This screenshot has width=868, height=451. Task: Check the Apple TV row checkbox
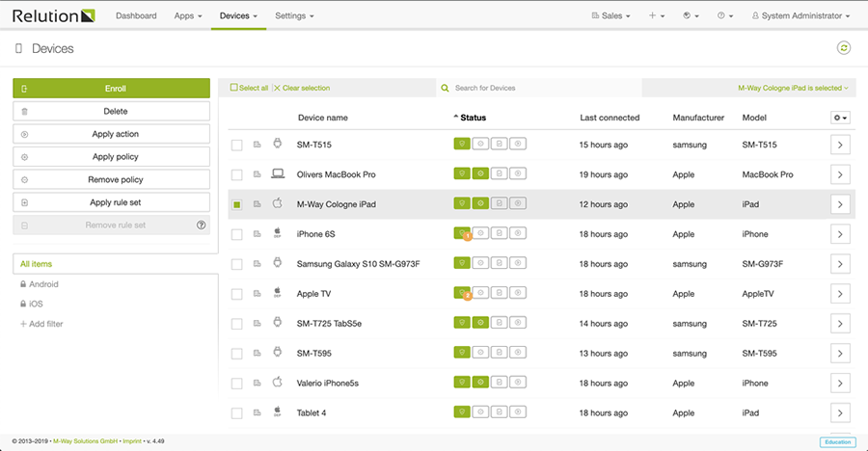point(237,294)
